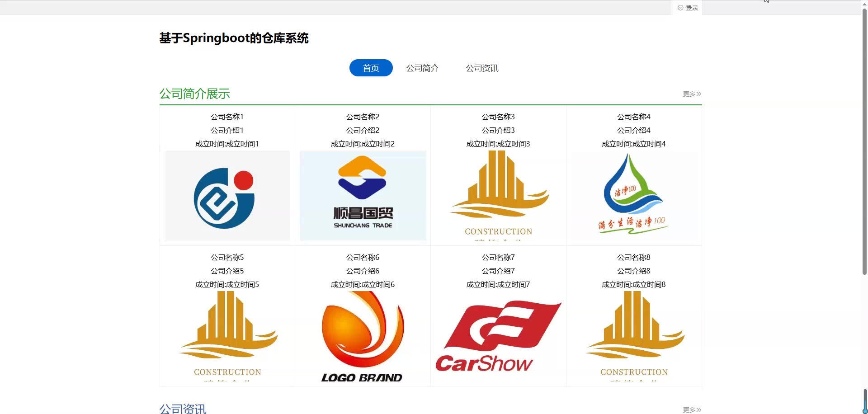Viewport: 868px width, 414px height.
Task: Open the CarShow red logo image
Action: [x=499, y=336]
